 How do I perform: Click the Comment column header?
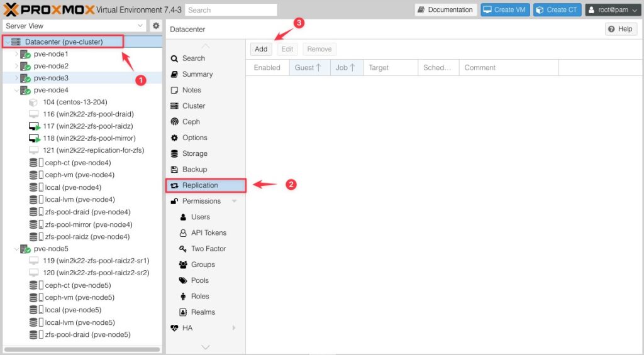(x=509, y=68)
